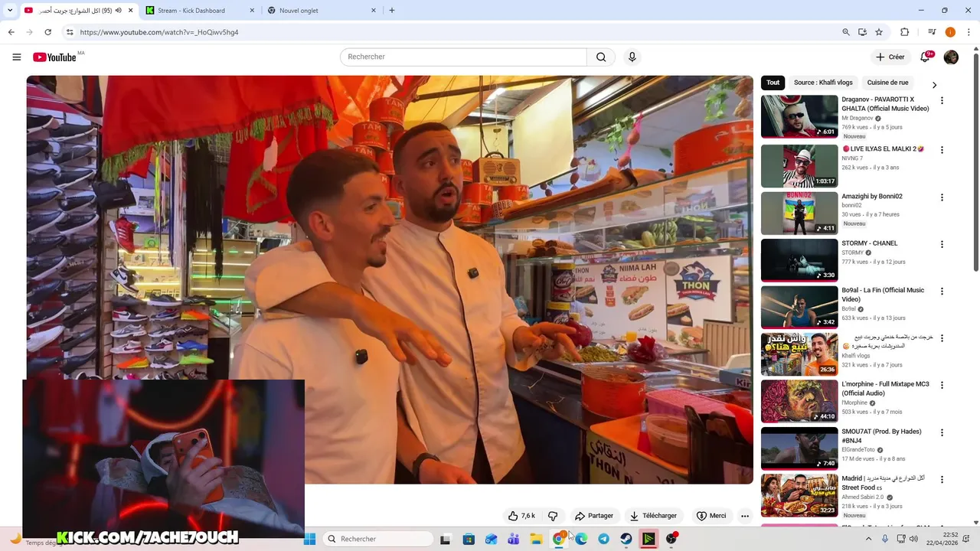Viewport: 980px width, 551px height.
Task: Mute the YouTube tab via its speaker icon
Action: tap(118, 11)
